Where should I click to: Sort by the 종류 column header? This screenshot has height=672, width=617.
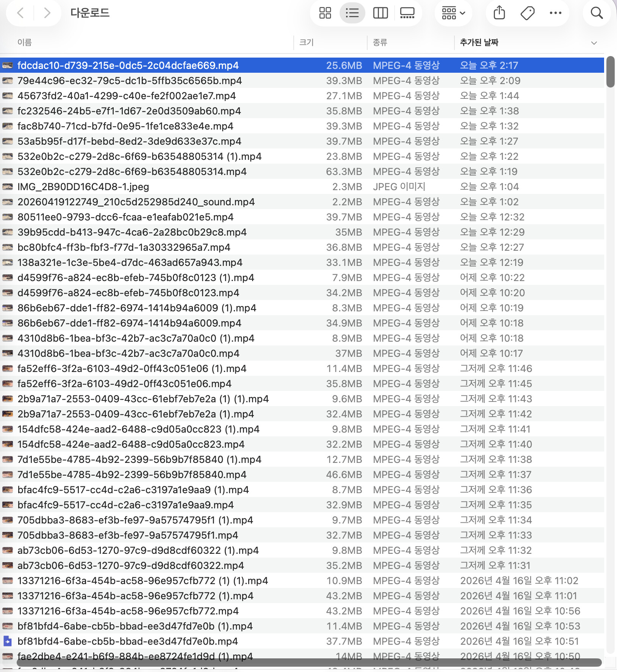pyautogui.click(x=380, y=42)
